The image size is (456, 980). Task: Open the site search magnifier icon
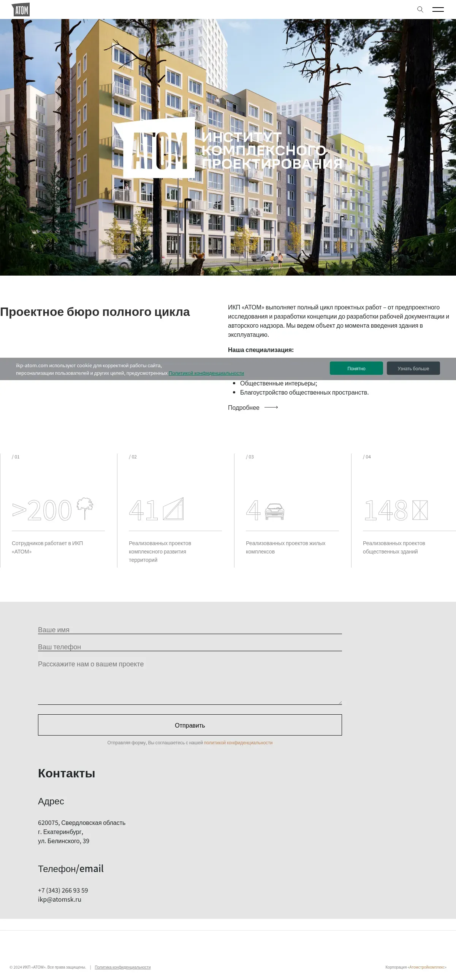pyautogui.click(x=420, y=10)
